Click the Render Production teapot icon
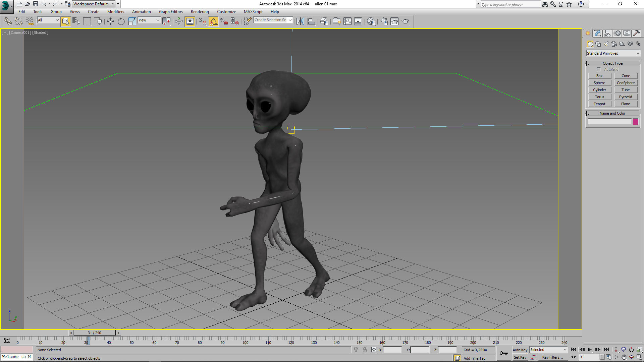 [x=406, y=21]
